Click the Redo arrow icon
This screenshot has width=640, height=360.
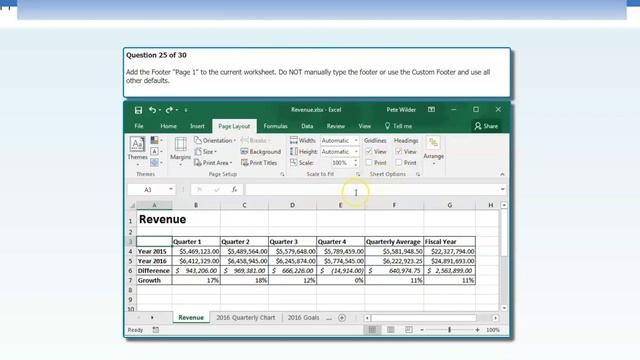(169, 110)
